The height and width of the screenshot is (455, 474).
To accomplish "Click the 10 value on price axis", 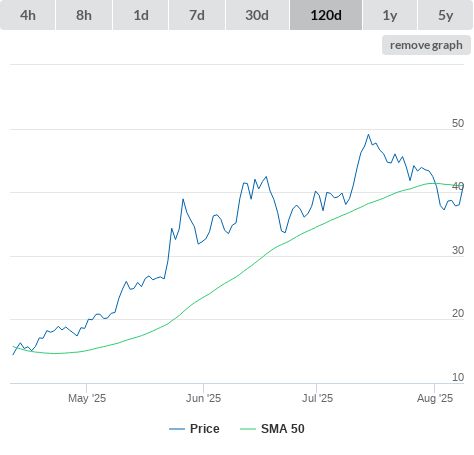I will [458, 377].
